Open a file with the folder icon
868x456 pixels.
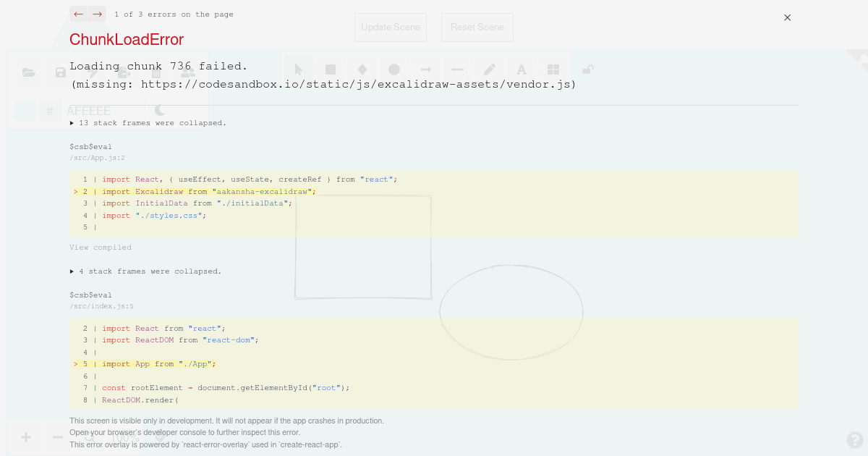pos(29,72)
